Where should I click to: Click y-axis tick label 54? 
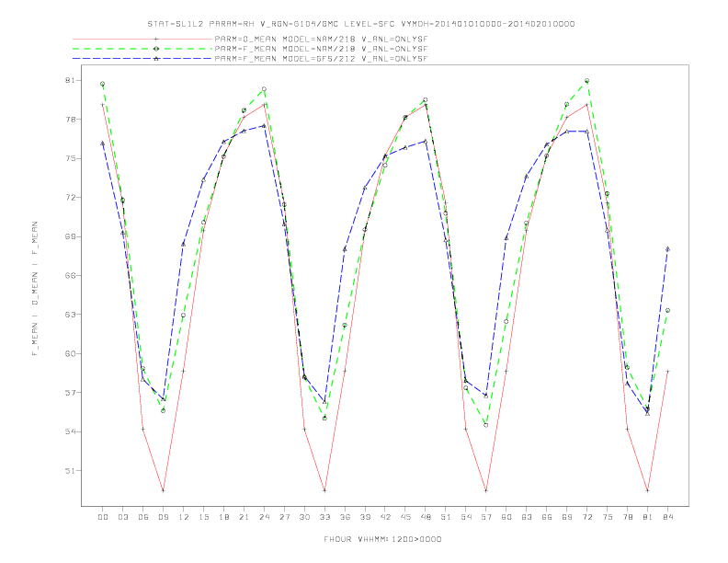click(69, 431)
